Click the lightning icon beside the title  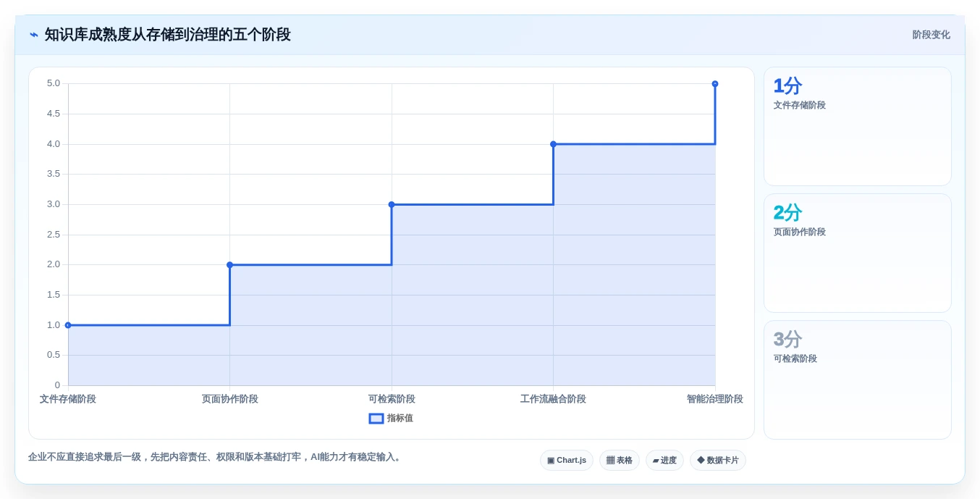tap(33, 35)
